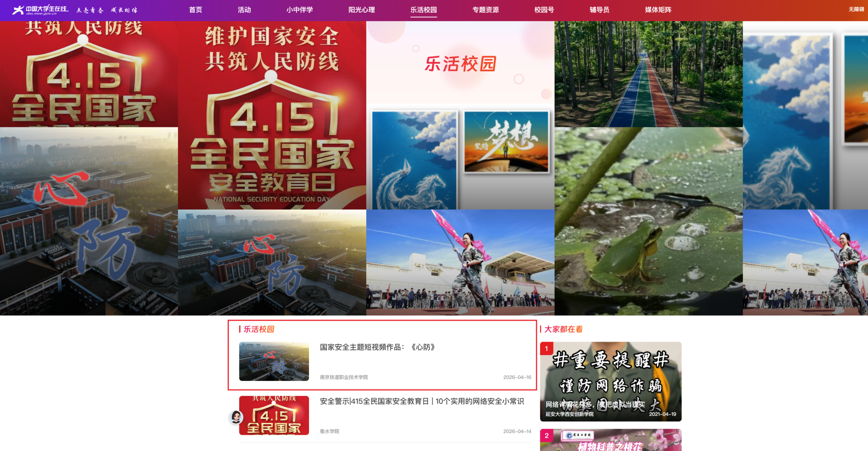This screenshot has height=451, width=868.
Task: Go to 首页 in the navigation bar
Action: pos(195,10)
